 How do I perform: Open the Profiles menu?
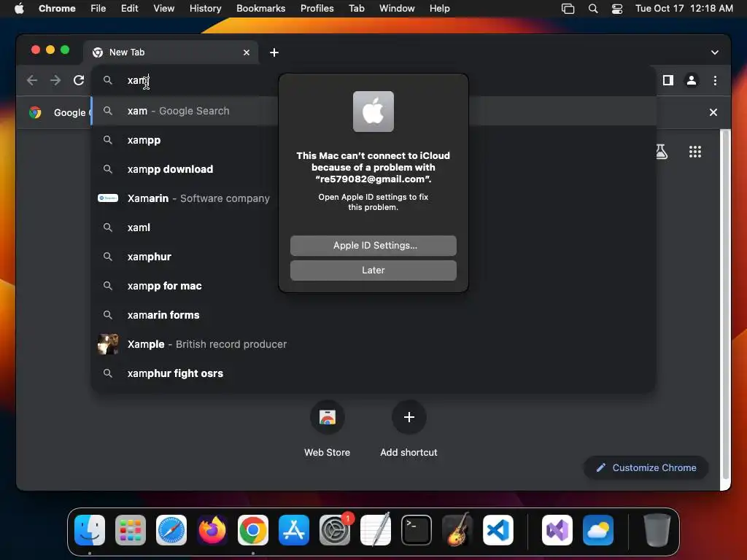click(x=317, y=8)
